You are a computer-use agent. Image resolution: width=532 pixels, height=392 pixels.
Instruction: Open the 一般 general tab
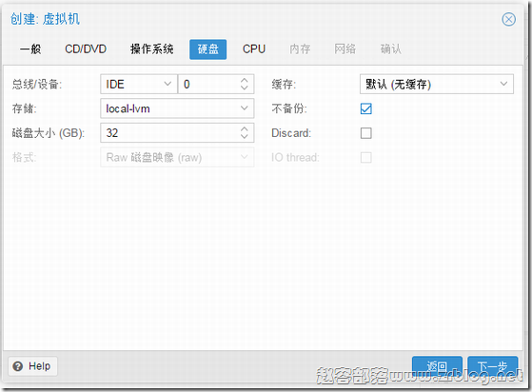point(30,49)
